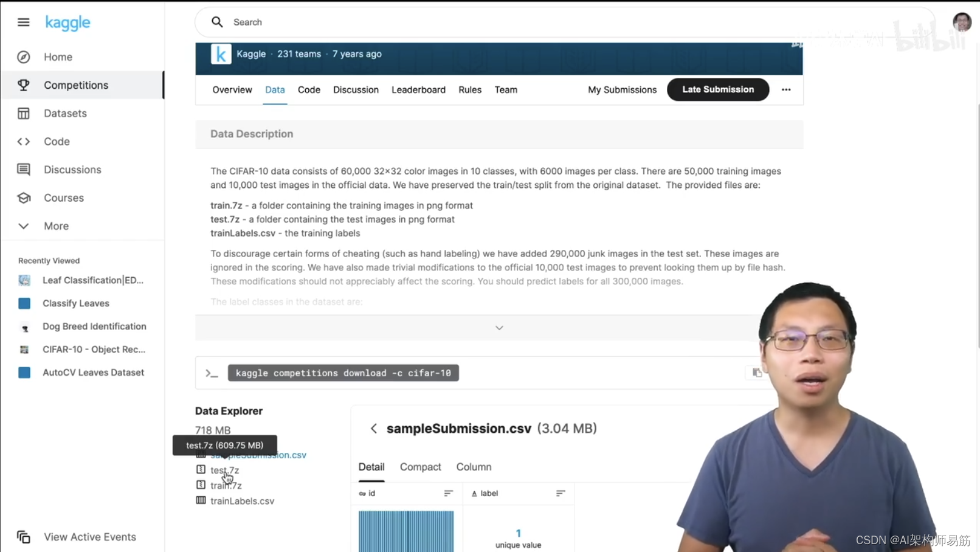The height and width of the screenshot is (552, 980).
Task: Open the three-dot more options menu
Action: 786,89
